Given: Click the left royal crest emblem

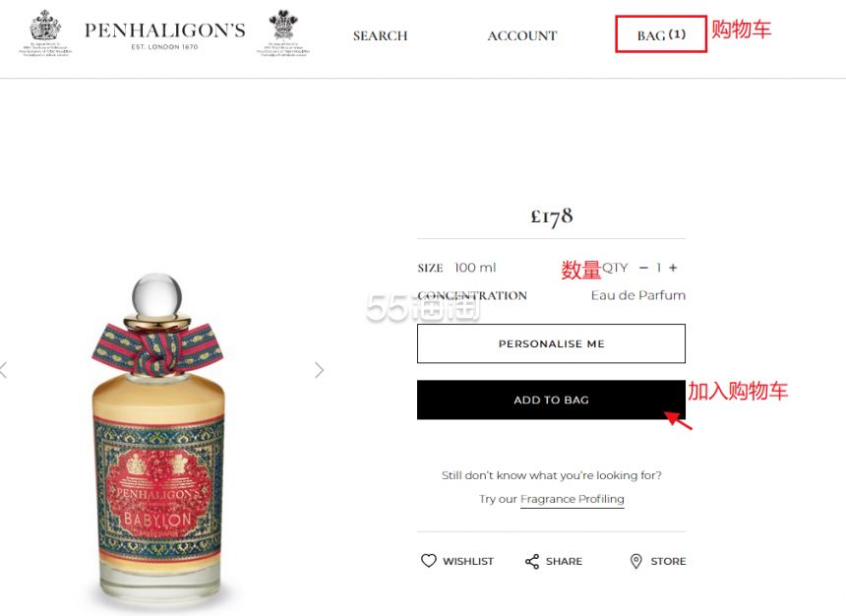Looking at the screenshot, I should coord(45,31).
